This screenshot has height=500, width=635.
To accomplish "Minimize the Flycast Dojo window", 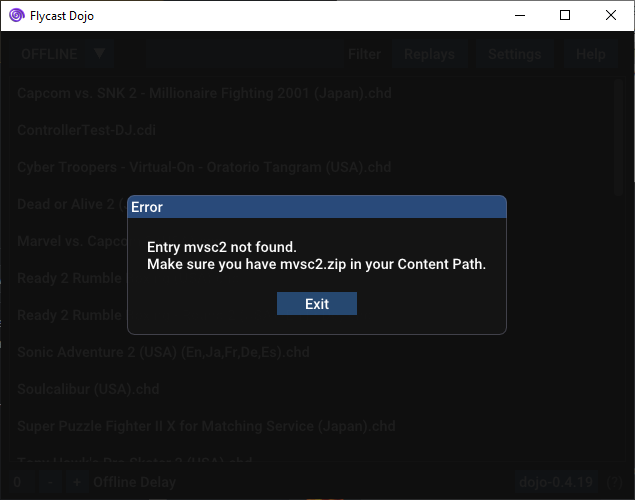I will tap(520, 15).
